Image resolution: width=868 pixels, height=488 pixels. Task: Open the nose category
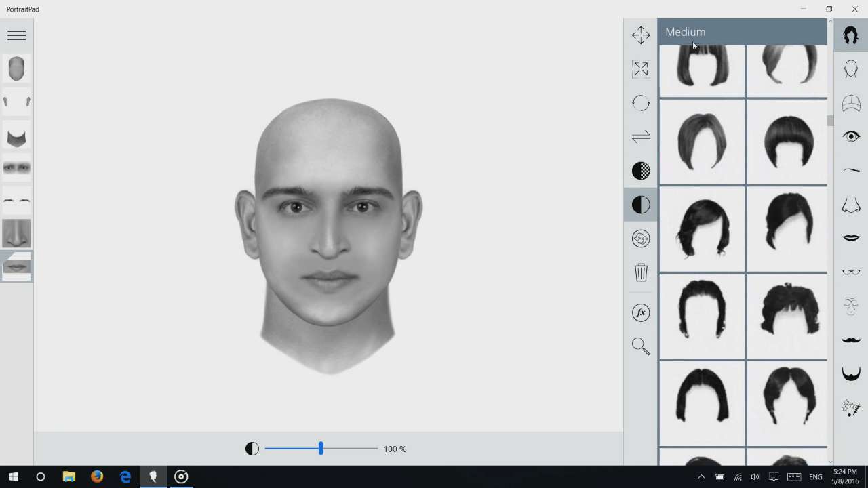[851, 205]
